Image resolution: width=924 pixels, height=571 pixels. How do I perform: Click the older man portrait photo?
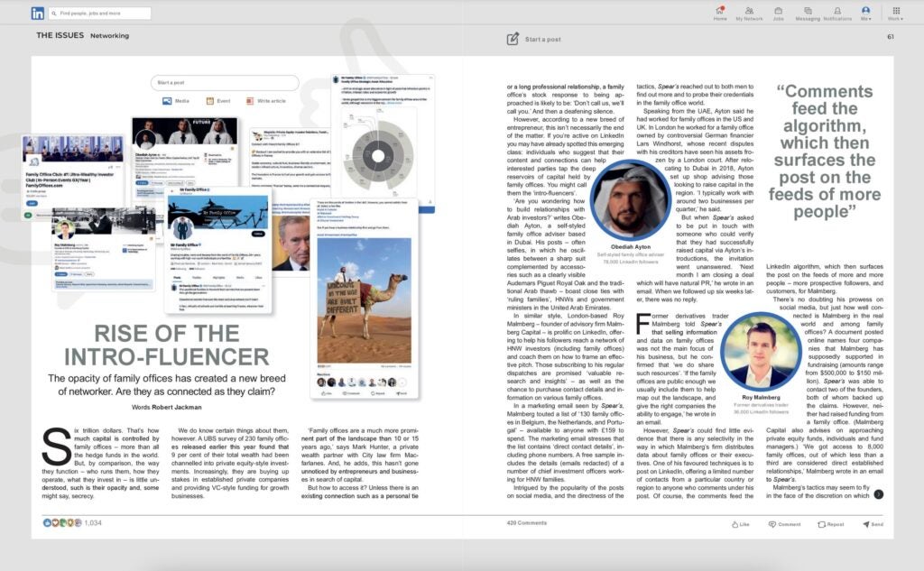coord(291,243)
